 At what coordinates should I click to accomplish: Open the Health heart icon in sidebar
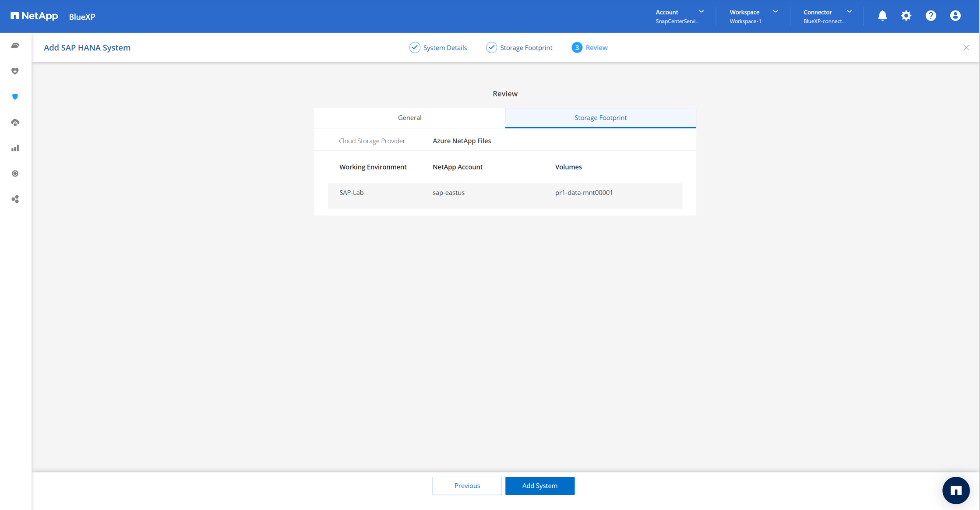pos(15,71)
